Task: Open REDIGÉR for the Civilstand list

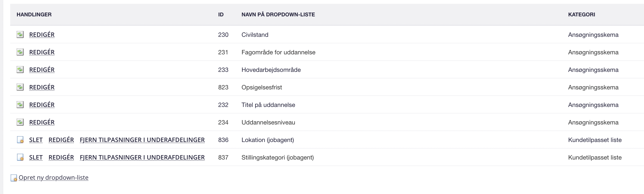Action: (x=42, y=34)
